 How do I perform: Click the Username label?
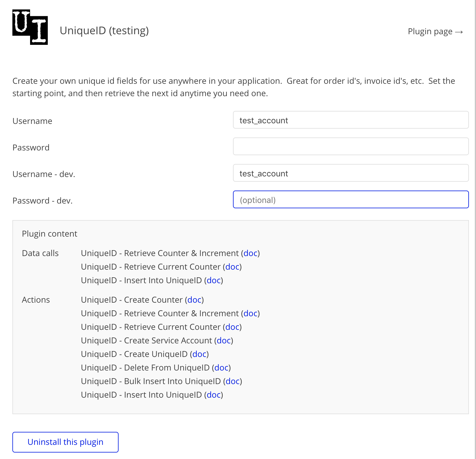[32, 121]
